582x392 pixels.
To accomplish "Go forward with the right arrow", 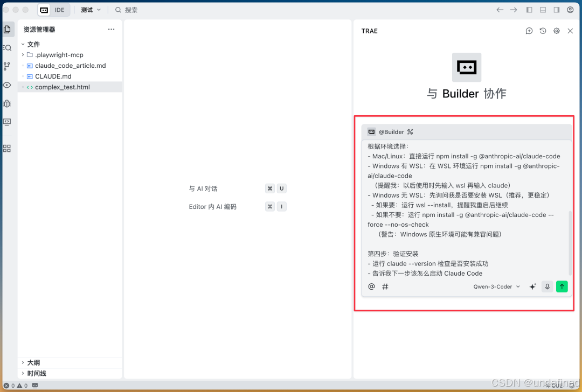I will pos(514,10).
